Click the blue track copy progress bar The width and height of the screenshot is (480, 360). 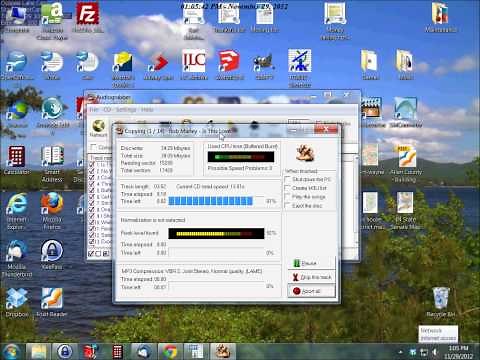coord(216,201)
